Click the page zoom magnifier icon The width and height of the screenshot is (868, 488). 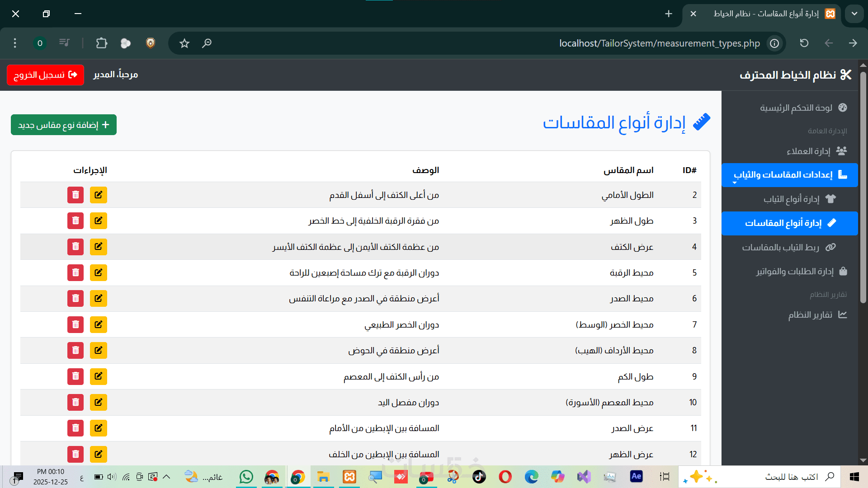click(207, 43)
